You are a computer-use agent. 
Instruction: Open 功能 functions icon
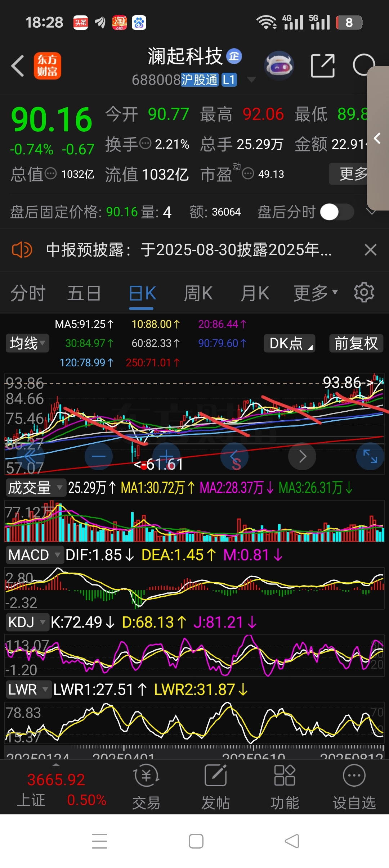pyautogui.click(x=285, y=787)
